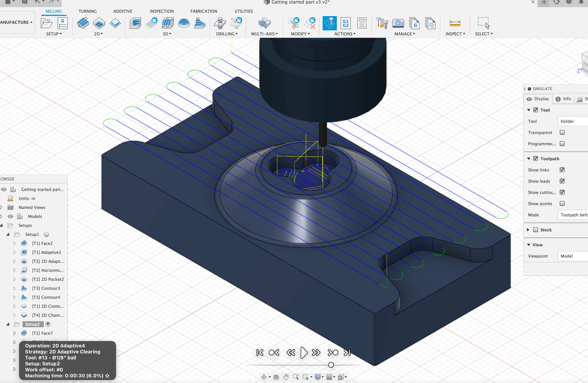Jump to end of simulation
Image resolution: width=588 pixels, height=383 pixels.
point(347,352)
